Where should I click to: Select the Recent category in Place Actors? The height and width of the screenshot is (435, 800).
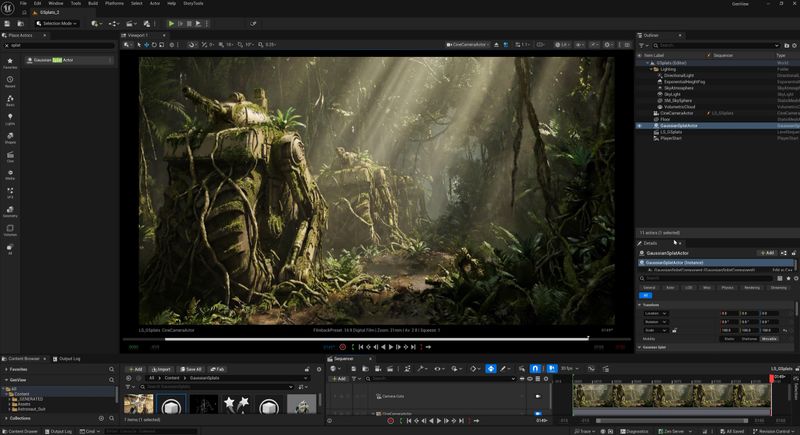[10, 82]
